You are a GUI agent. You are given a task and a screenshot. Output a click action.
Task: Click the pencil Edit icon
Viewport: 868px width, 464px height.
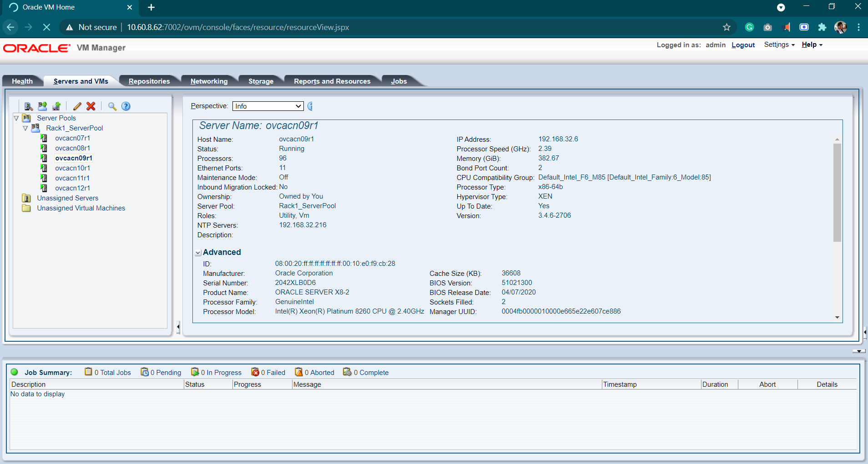coord(77,106)
